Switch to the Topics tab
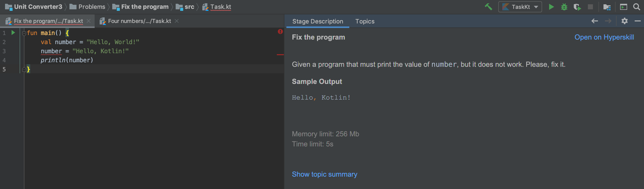This screenshot has width=644, height=189. 365,21
